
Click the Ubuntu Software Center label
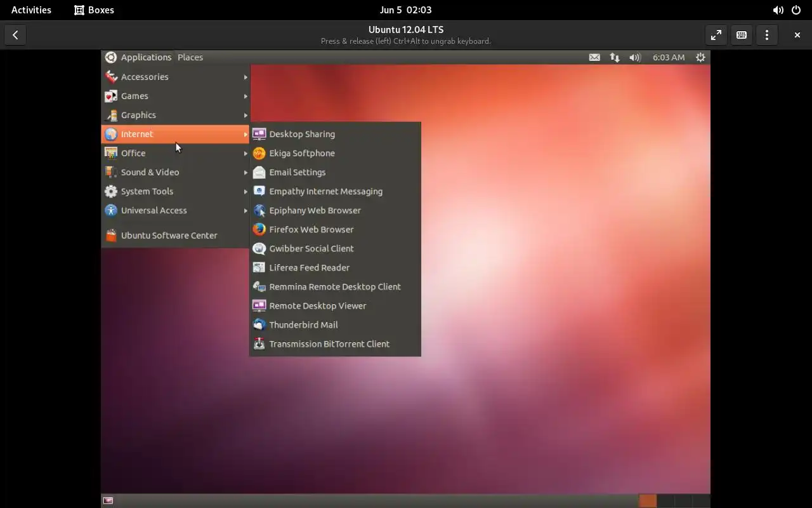pyautogui.click(x=169, y=236)
